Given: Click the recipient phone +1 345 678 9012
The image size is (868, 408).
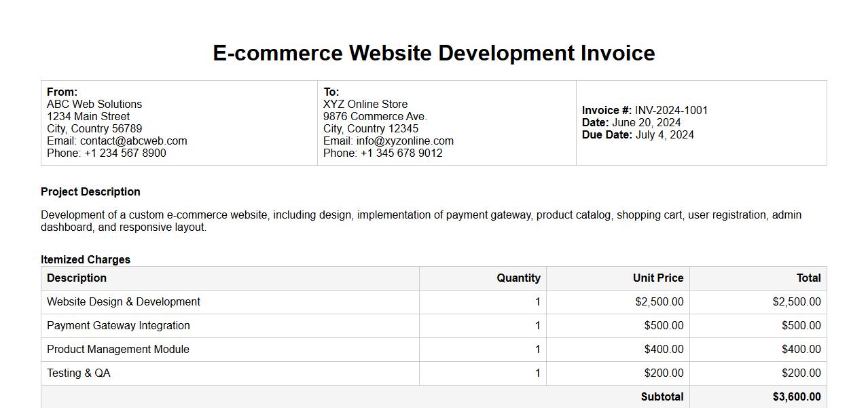Looking at the screenshot, I should pos(401,153).
